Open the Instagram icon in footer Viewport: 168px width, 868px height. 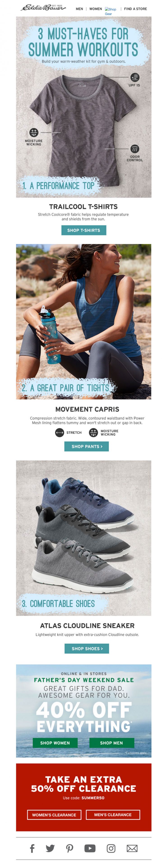tap(111, 848)
